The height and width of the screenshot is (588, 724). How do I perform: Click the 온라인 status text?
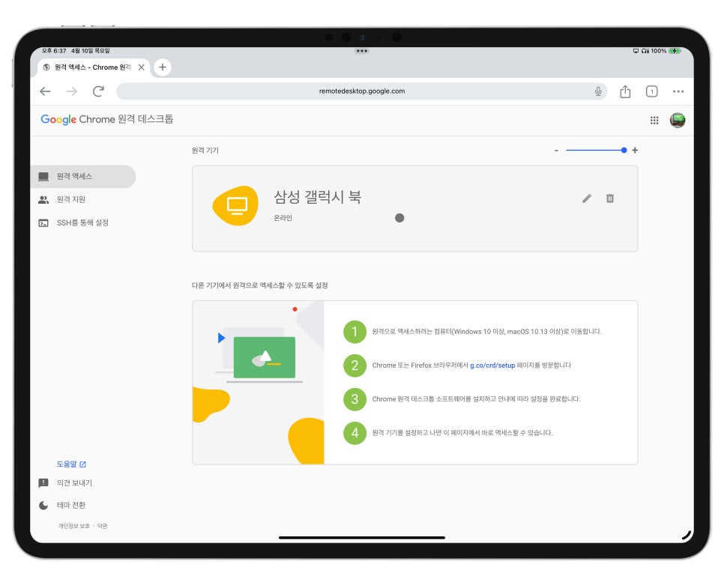tap(283, 218)
